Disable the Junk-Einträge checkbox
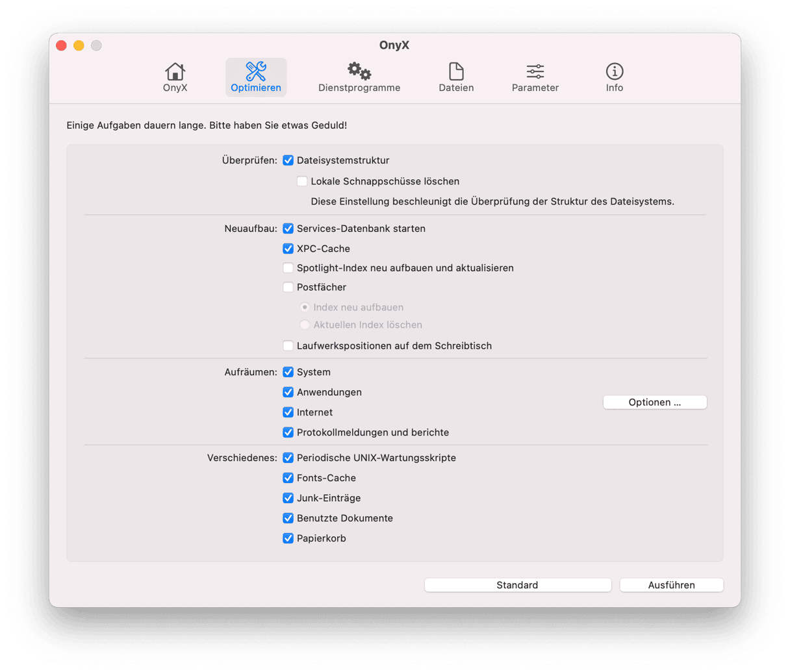This screenshot has width=790, height=672. coord(288,498)
